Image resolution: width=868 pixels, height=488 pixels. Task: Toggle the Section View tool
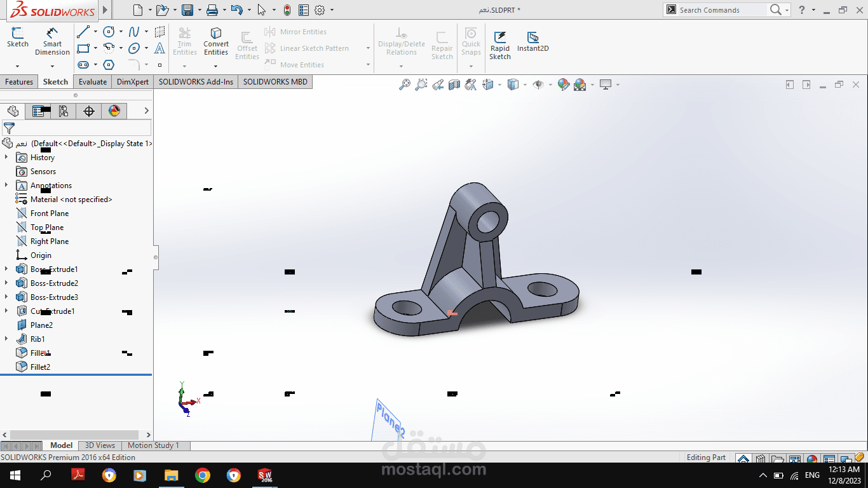pyautogui.click(x=454, y=85)
